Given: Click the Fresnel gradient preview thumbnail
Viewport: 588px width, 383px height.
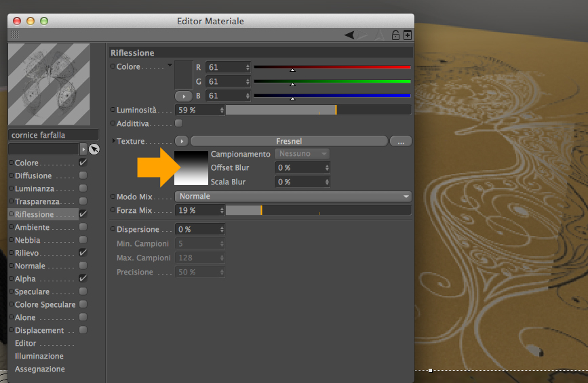Looking at the screenshot, I should (191, 168).
